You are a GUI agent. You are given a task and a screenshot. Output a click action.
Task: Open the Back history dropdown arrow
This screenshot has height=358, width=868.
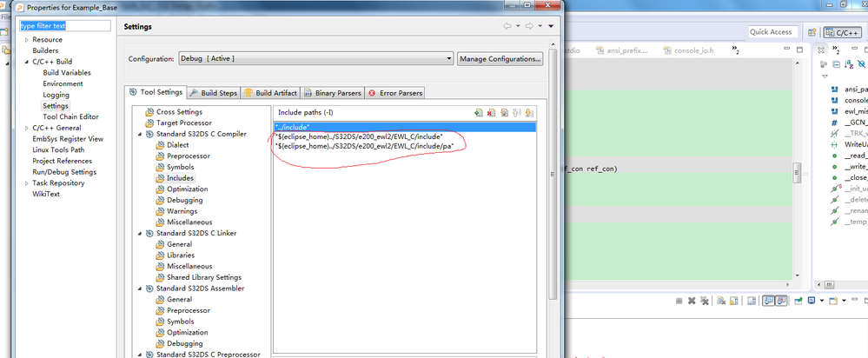coord(518,26)
